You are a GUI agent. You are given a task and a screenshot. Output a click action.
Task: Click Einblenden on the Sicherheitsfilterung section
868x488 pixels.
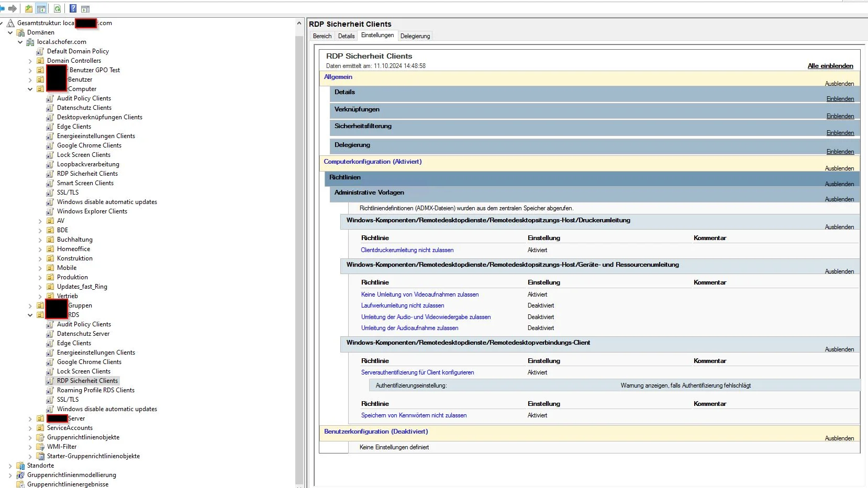pyautogui.click(x=840, y=133)
